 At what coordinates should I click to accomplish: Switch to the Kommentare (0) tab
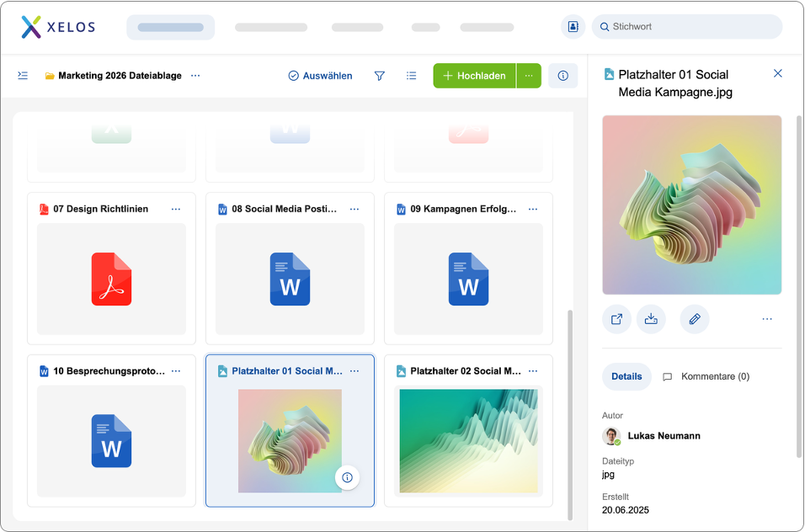pos(706,376)
